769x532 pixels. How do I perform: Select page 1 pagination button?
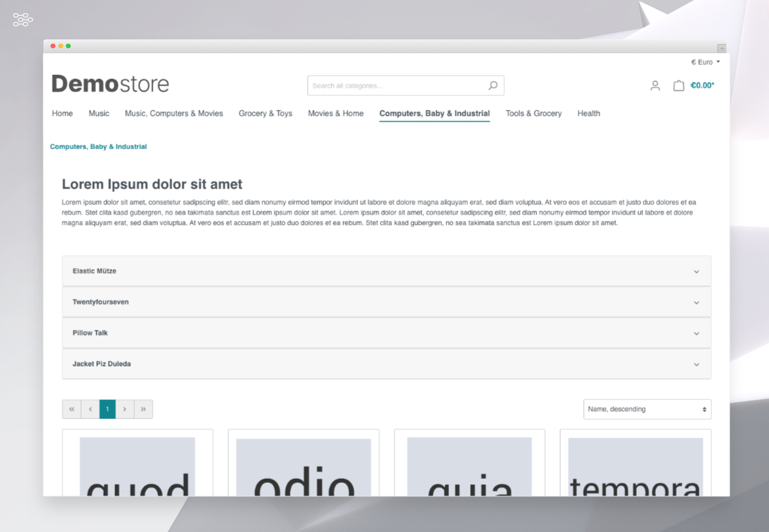tap(107, 409)
